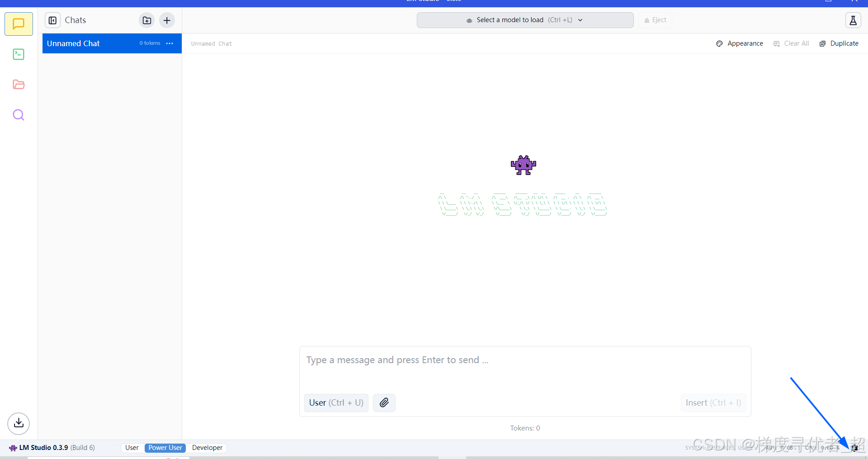The image size is (868, 459).
Task: Eject the loaded model
Action: coord(655,20)
